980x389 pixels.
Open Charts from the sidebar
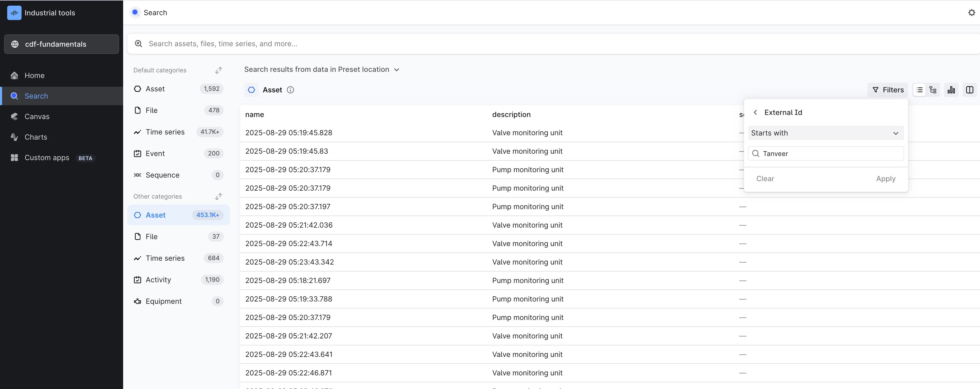36,137
